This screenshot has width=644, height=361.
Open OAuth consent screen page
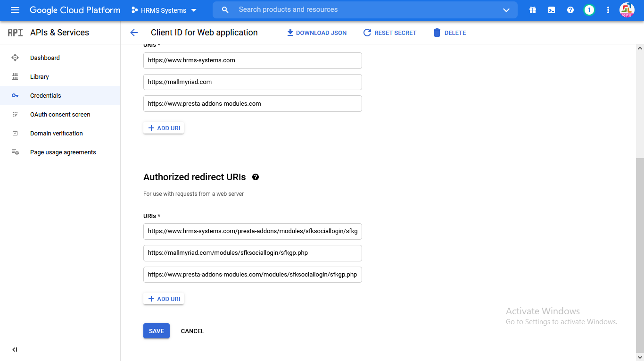pos(60,114)
